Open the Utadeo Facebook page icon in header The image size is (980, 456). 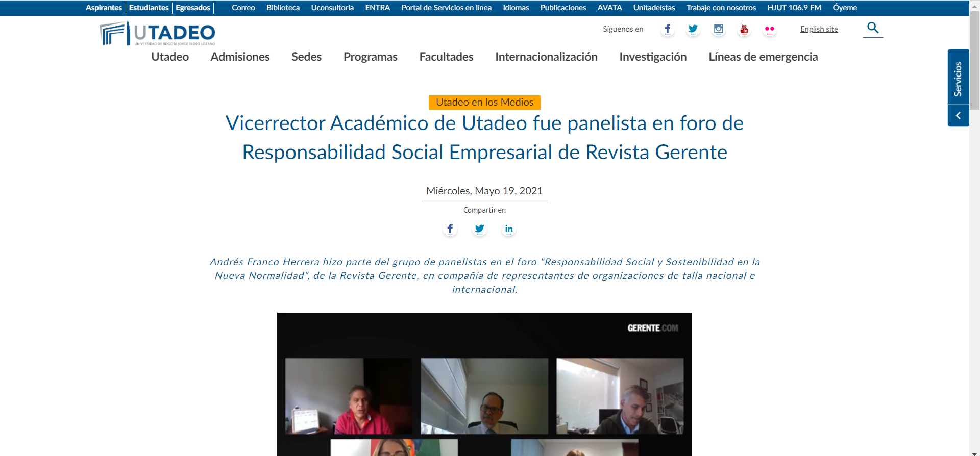pos(668,29)
